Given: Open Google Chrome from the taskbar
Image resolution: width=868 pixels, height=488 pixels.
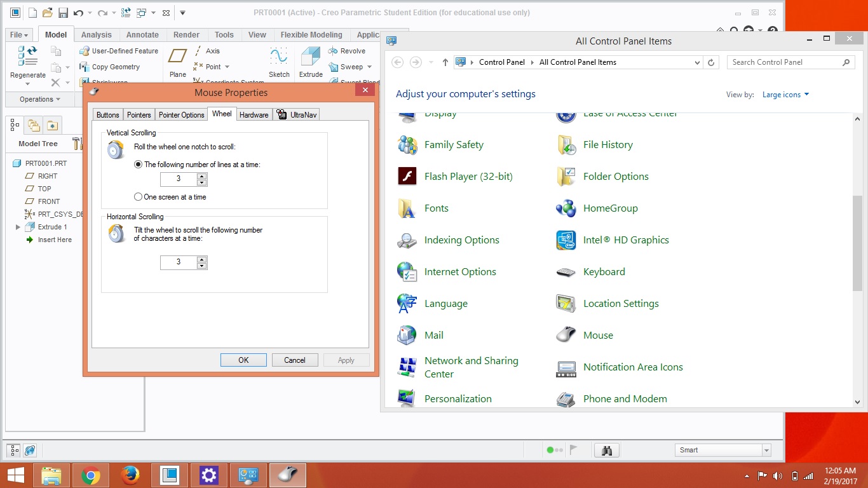Looking at the screenshot, I should (x=91, y=475).
